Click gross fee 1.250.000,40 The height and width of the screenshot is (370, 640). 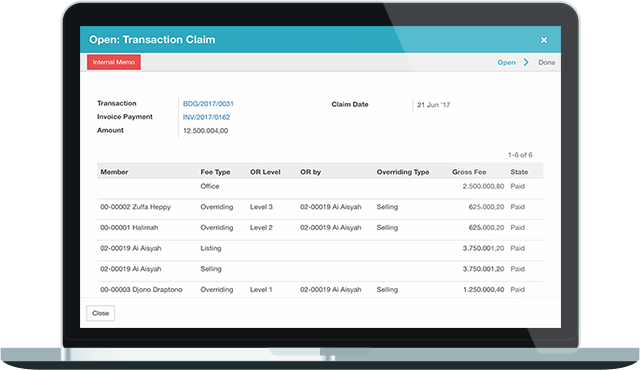click(x=483, y=290)
